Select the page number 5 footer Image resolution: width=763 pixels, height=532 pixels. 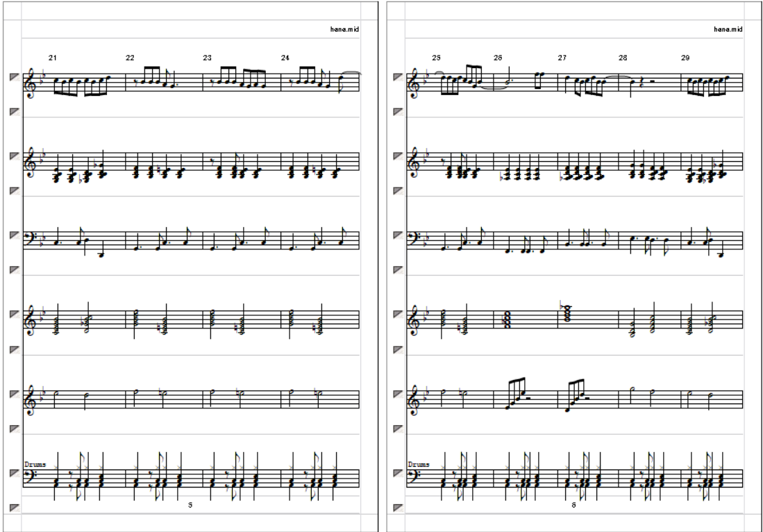tap(190, 505)
